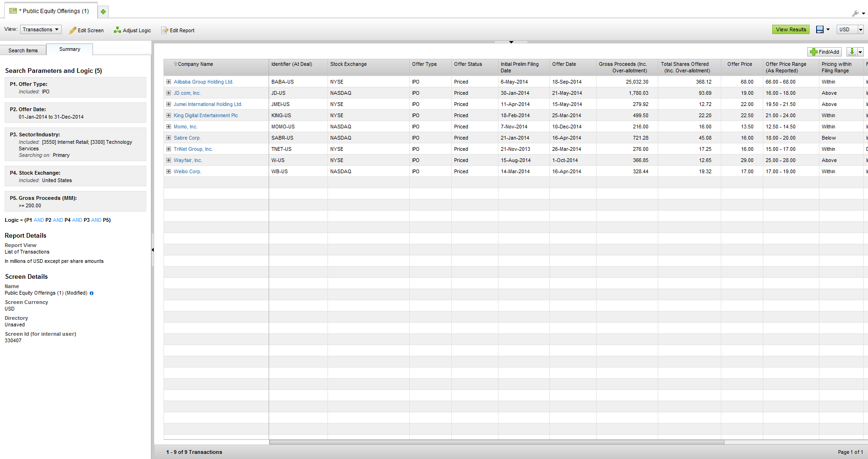
Task: Click the '1 - 9 of 9 Transactions' status text
Action: [194, 452]
